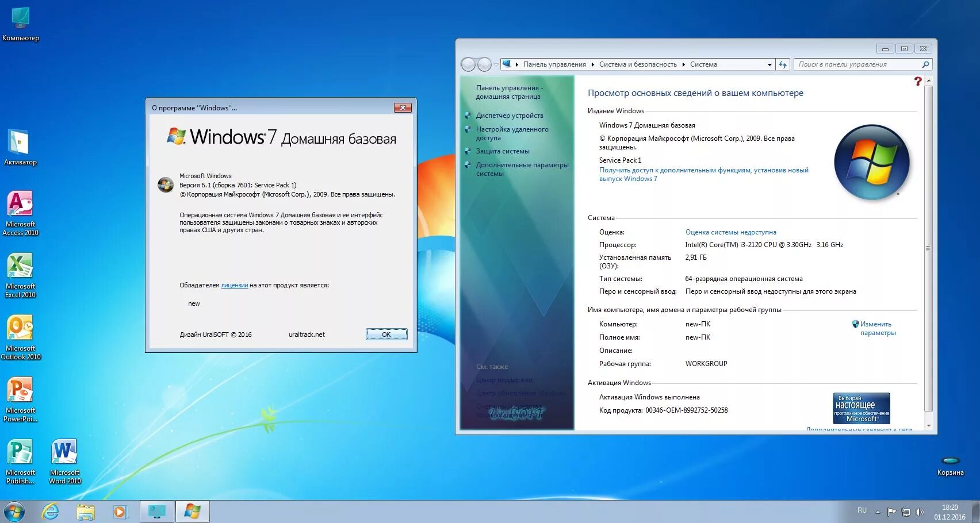Click the vertical scrollbar thumb in the System window
Viewport: 980px width, 523px height.
tap(928, 248)
